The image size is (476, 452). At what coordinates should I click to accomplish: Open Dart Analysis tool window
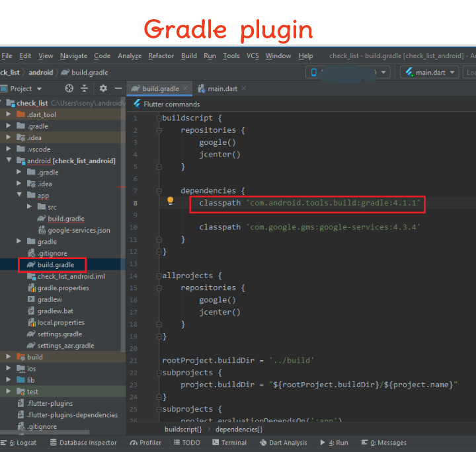pyautogui.click(x=284, y=443)
